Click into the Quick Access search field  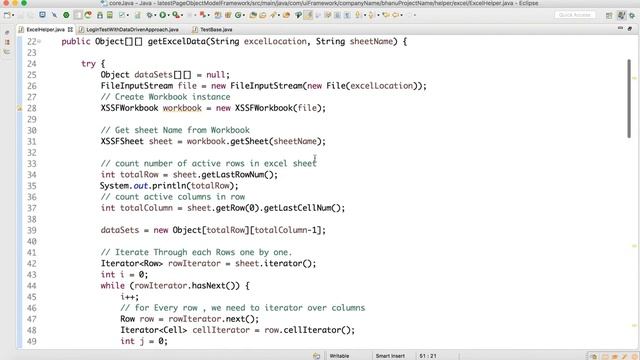coord(575,15)
